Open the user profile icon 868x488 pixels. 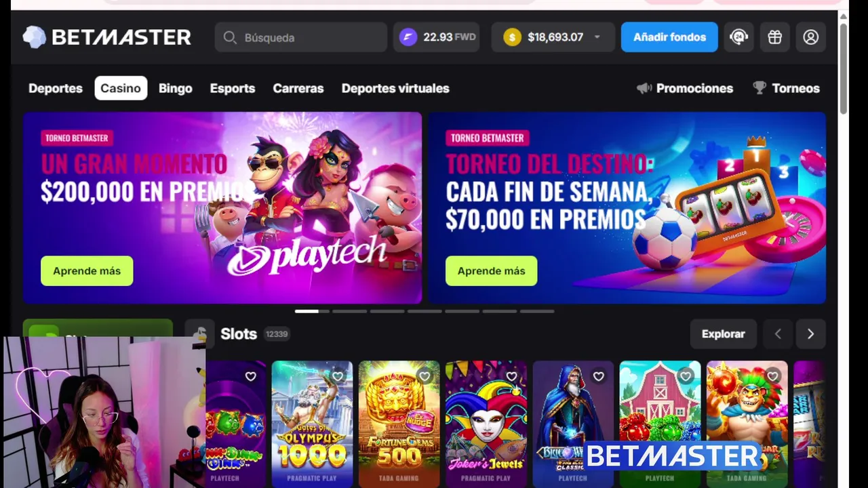pos(810,37)
